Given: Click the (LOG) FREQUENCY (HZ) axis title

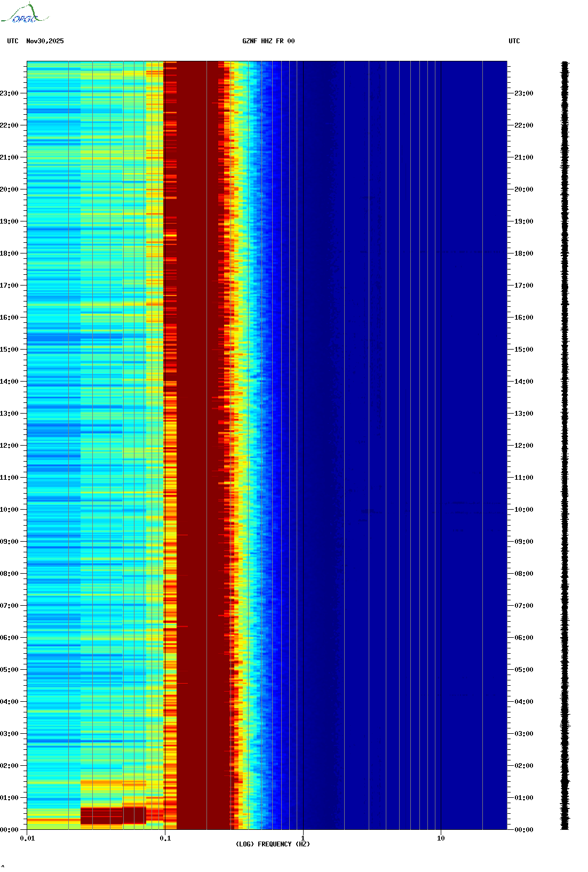Looking at the screenshot, I should click(x=273, y=844).
